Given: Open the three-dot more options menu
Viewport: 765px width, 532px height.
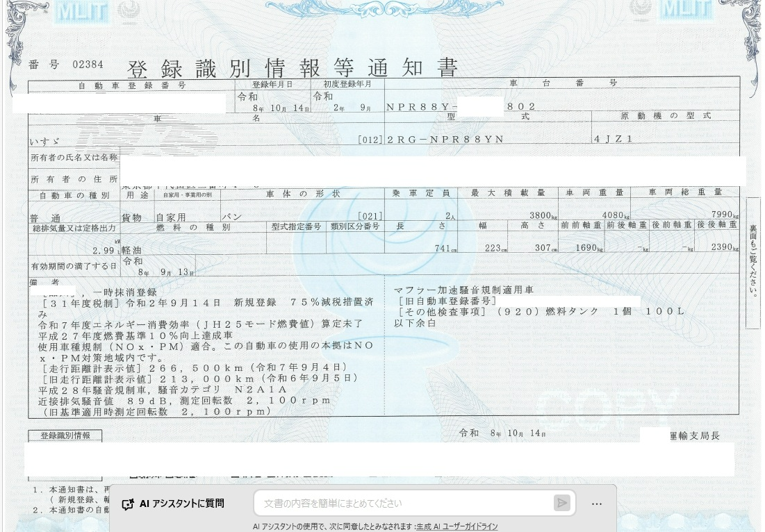Looking at the screenshot, I should [596, 504].
